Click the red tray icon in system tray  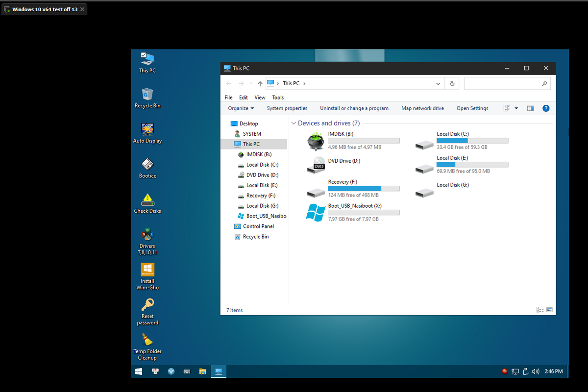pos(505,371)
